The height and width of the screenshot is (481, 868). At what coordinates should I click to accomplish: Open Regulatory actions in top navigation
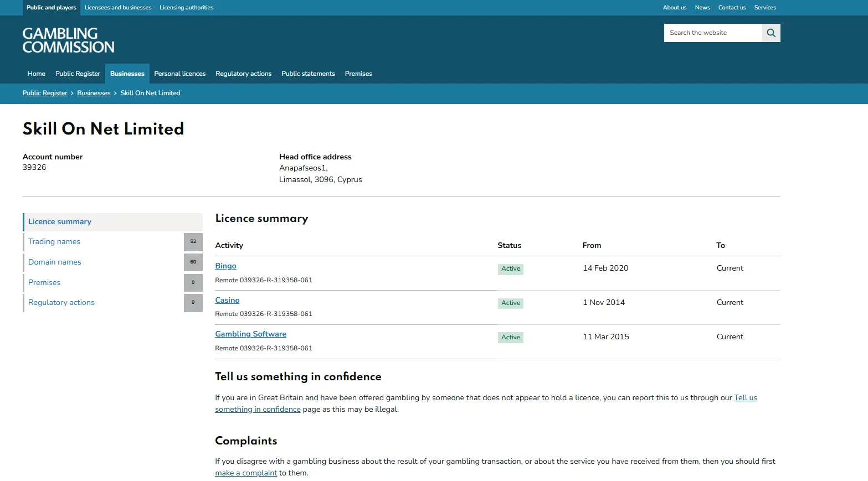pos(244,74)
